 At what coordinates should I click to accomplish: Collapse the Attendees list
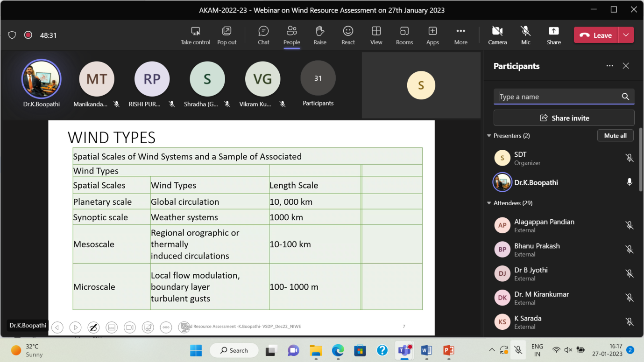tap(489, 203)
